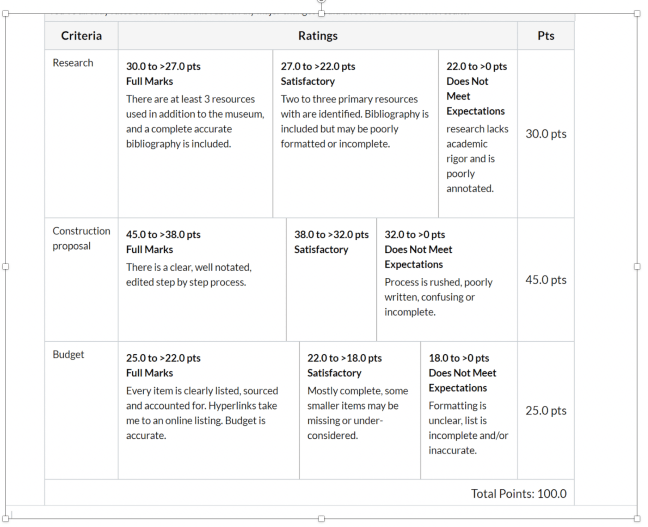Screen dimensions: 648x527
Task: Click the bottom-right corner resize handle
Action: (637, 519)
